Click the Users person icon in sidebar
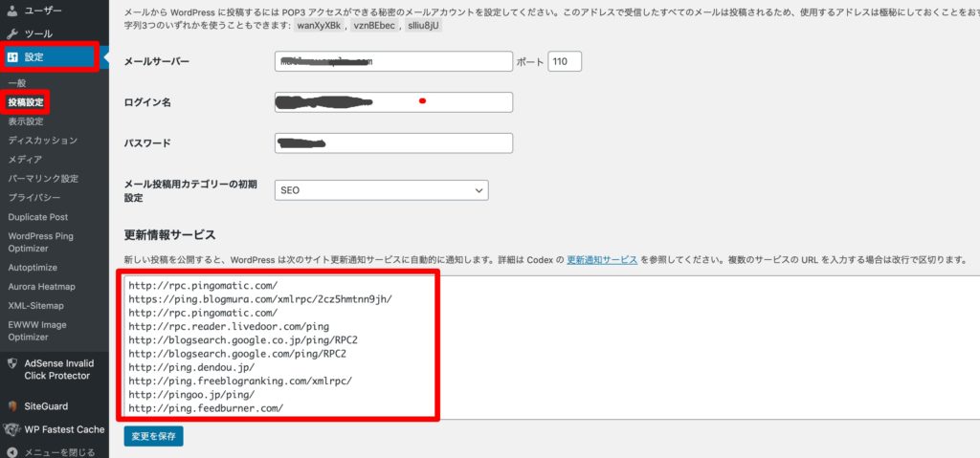Viewport: 980px width, 458px height. point(12,11)
